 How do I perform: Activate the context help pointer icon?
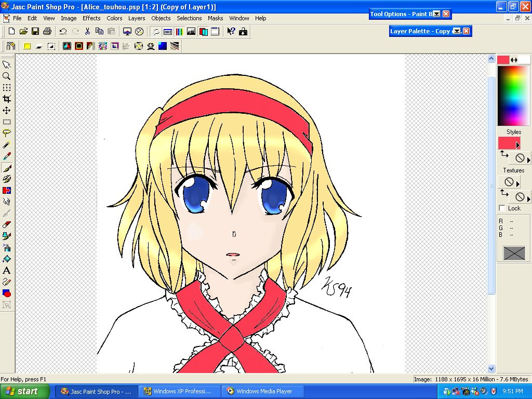pyautogui.click(x=231, y=32)
